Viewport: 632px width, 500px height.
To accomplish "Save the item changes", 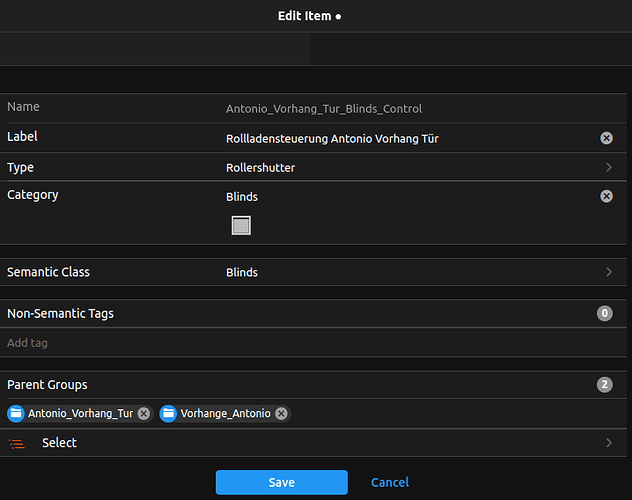I will (x=281, y=482).
